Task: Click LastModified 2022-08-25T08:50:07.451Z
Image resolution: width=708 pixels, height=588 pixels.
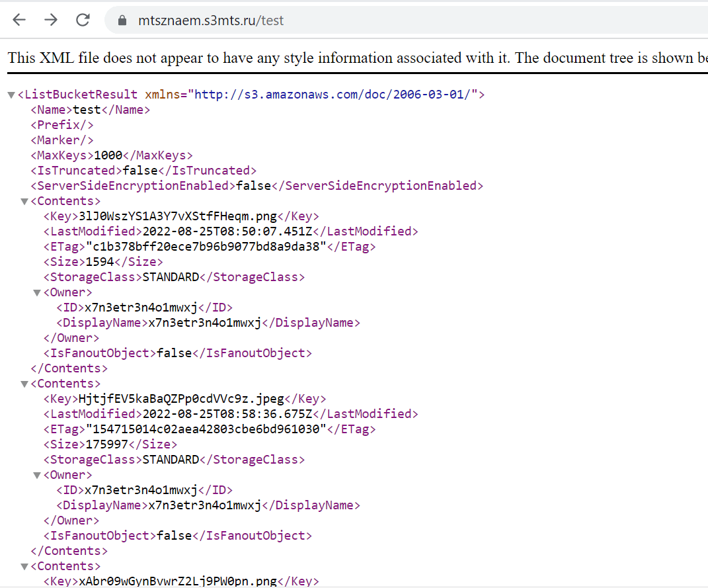Action: click(x=227, y=231)
